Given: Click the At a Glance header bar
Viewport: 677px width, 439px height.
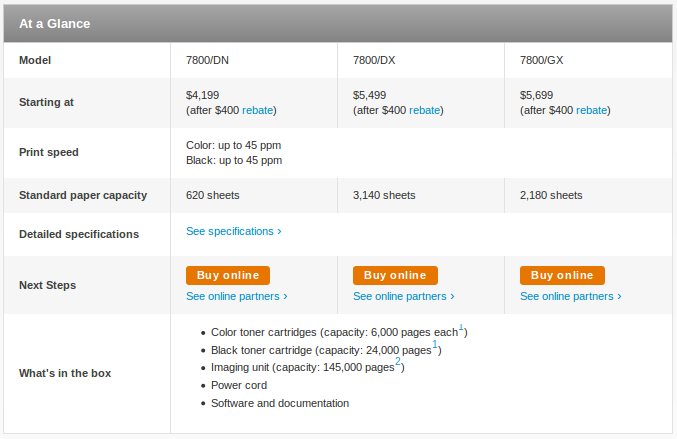Looking at the screenshot, I should (x=338, y=23).
